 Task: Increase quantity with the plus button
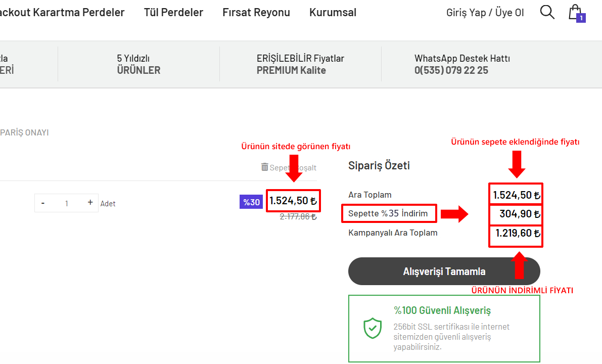tap(90, 203)
